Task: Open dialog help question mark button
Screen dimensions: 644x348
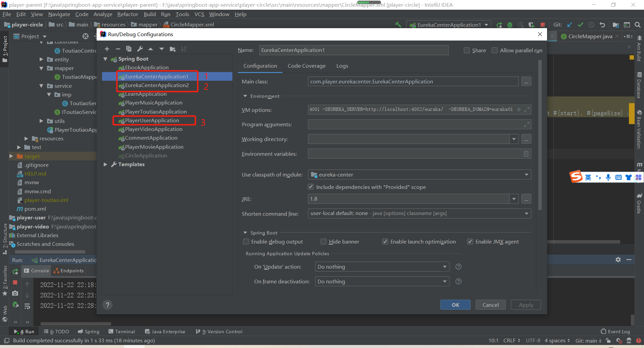Action: point(107,305)
